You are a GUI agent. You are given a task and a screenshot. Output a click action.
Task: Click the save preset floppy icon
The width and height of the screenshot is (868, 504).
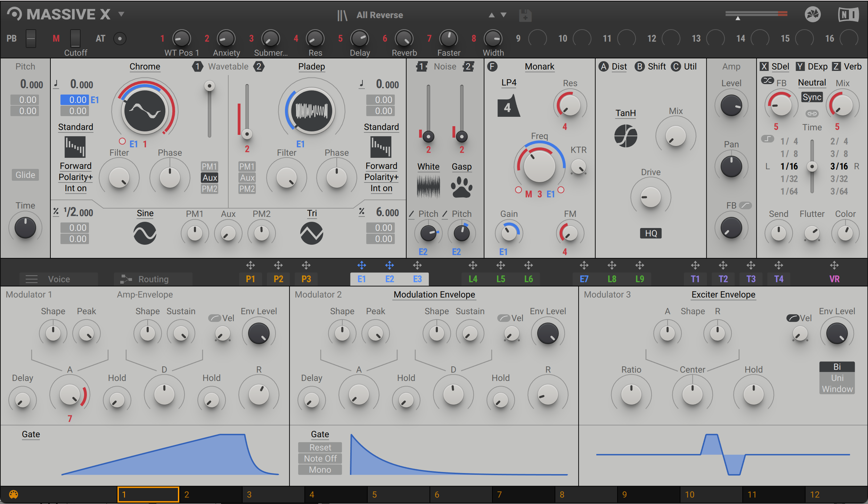click(525, 15)
